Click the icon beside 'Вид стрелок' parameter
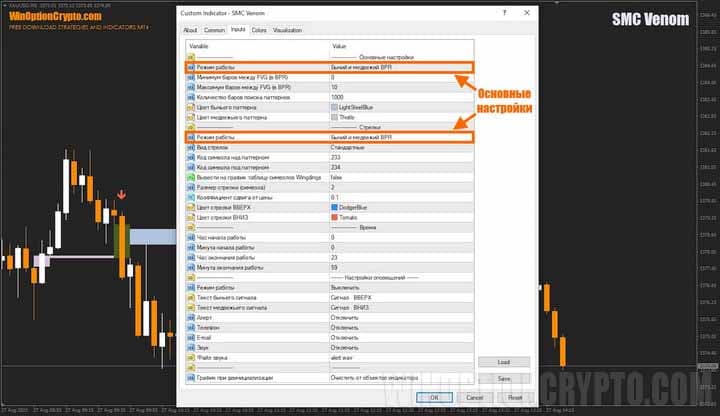This screenshot has width=720, height=416. click(x=190, y=147)
